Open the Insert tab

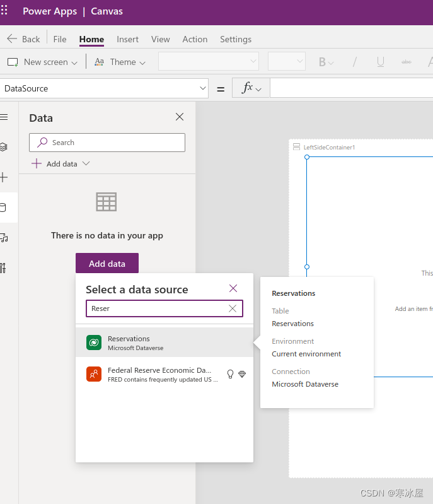pyautogui.click(x=127, y=39)
